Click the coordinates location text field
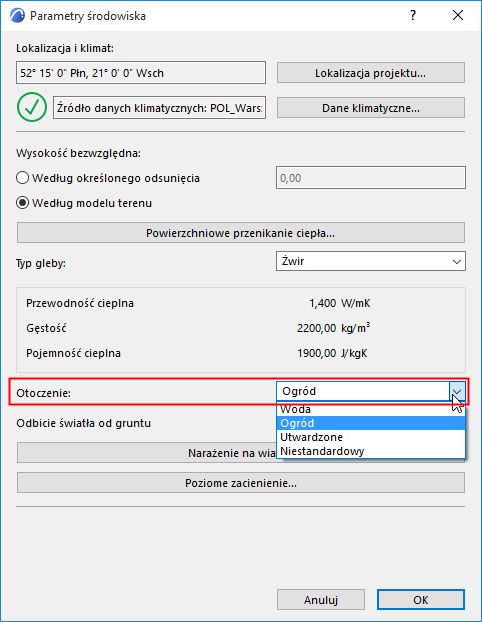This screenshot has width=482, height=622. click(141, 73)
